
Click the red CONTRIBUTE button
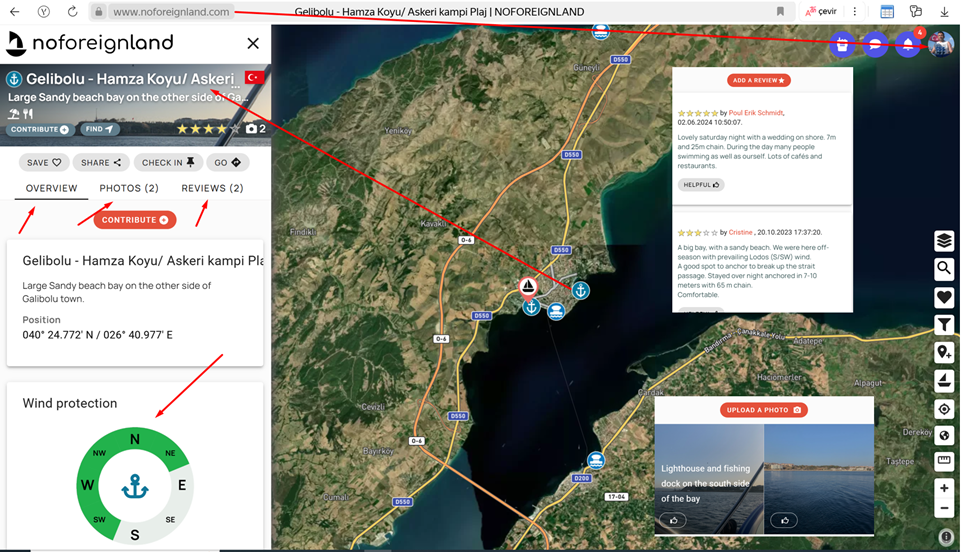coord(135,220)
